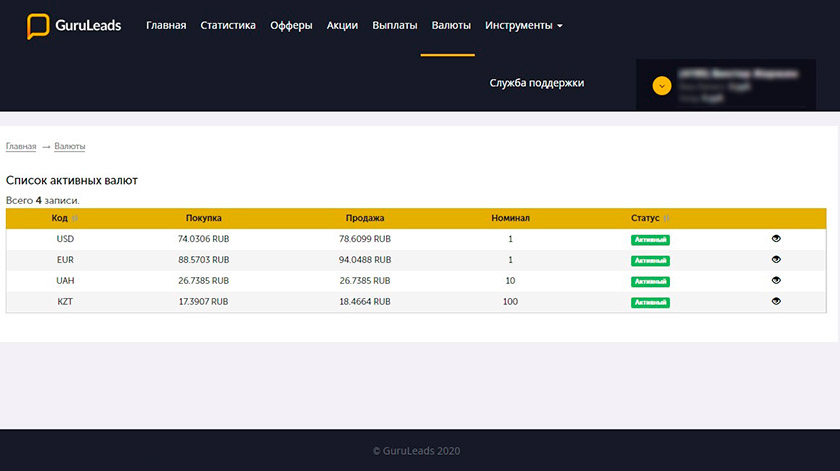Click the GuruLeads logo icon
This screenshot has width=840, height=471.
[x=38, y=26]
